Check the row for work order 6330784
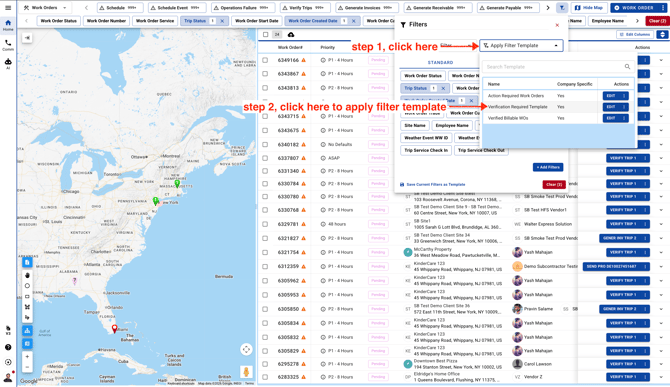 [265, 184]
